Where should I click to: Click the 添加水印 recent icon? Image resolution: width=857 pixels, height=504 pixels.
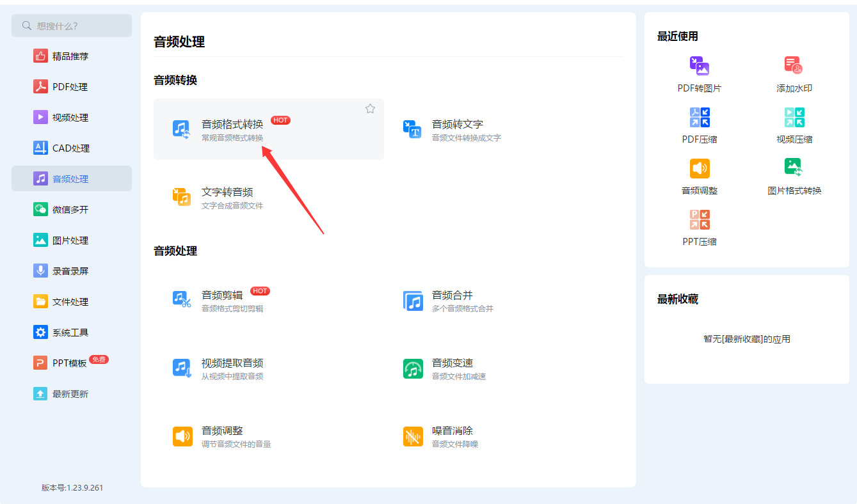click(794, 66)
